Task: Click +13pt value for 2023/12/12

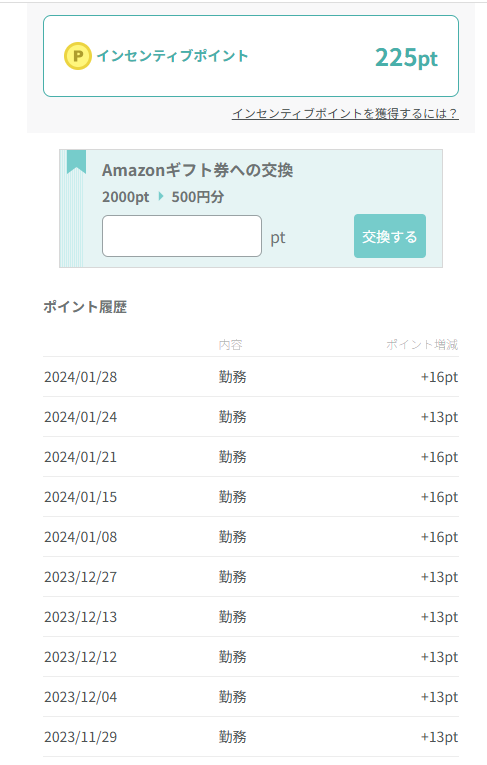Action: [439, 657]
